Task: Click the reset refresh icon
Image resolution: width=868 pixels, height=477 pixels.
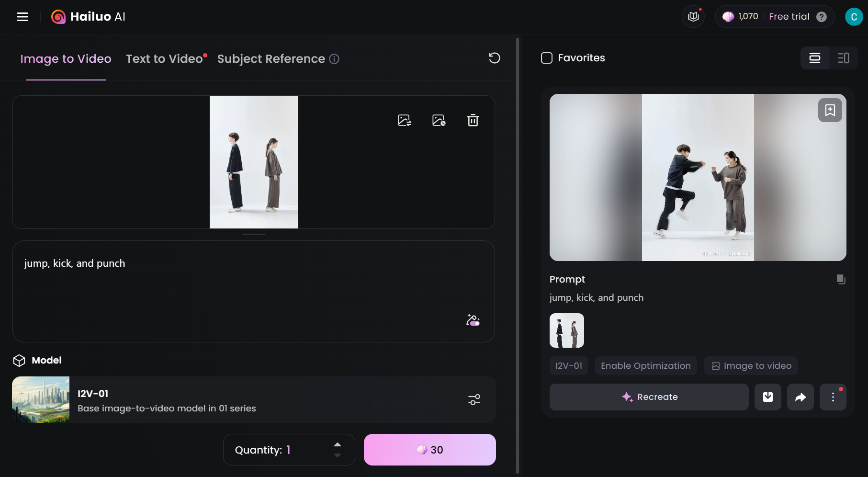Action: coord(494,58)
